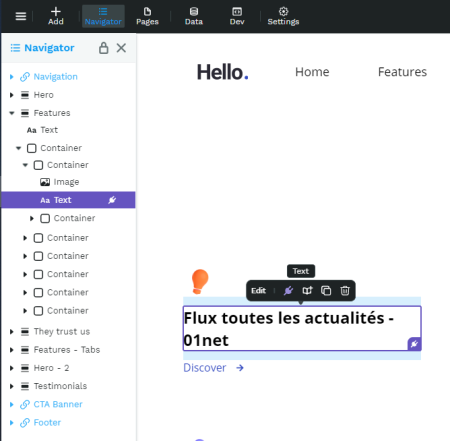Select They trust us section row
This screenshot has height=441, width=450.
(68, 332)
